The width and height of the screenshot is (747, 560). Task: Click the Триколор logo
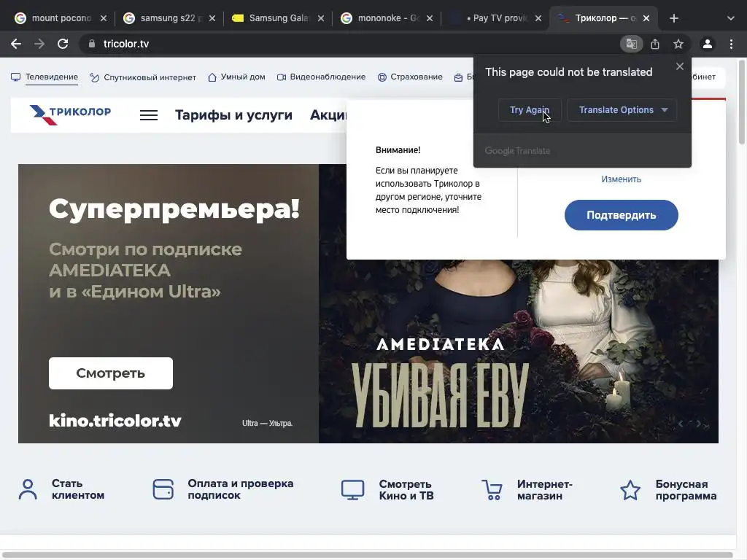(x=70, y=114)
